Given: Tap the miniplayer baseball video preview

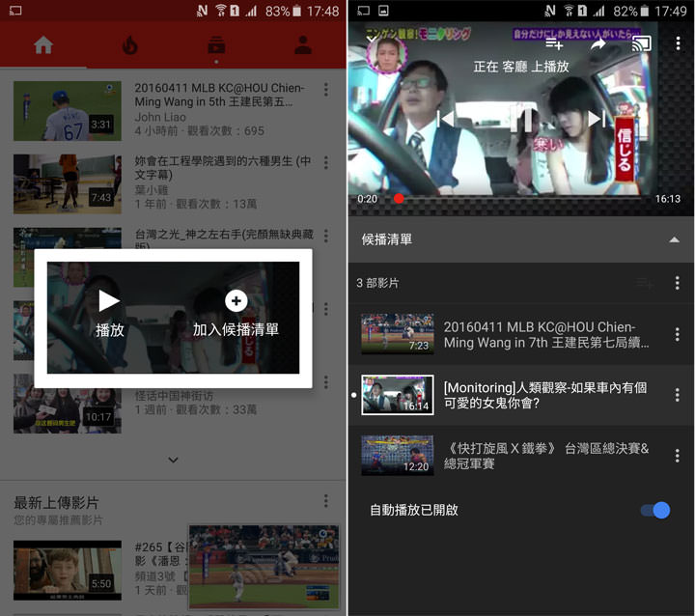Looking at the screenshot, I should (264, 567).
